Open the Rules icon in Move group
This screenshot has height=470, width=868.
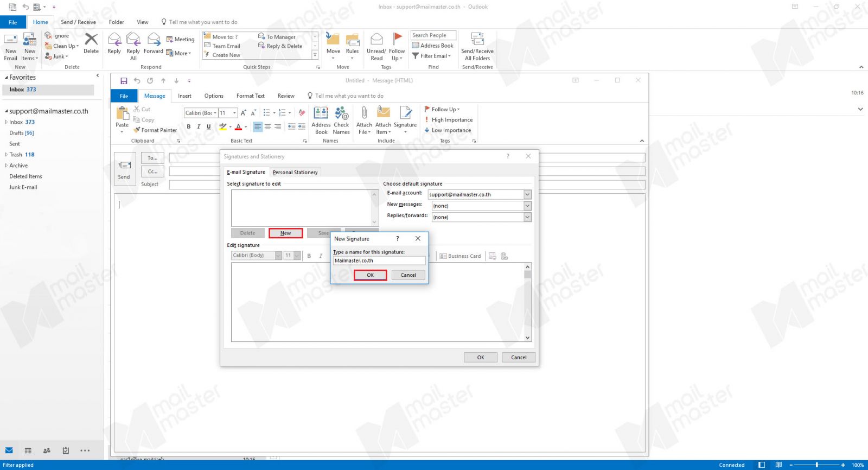(x=352, y=40)
